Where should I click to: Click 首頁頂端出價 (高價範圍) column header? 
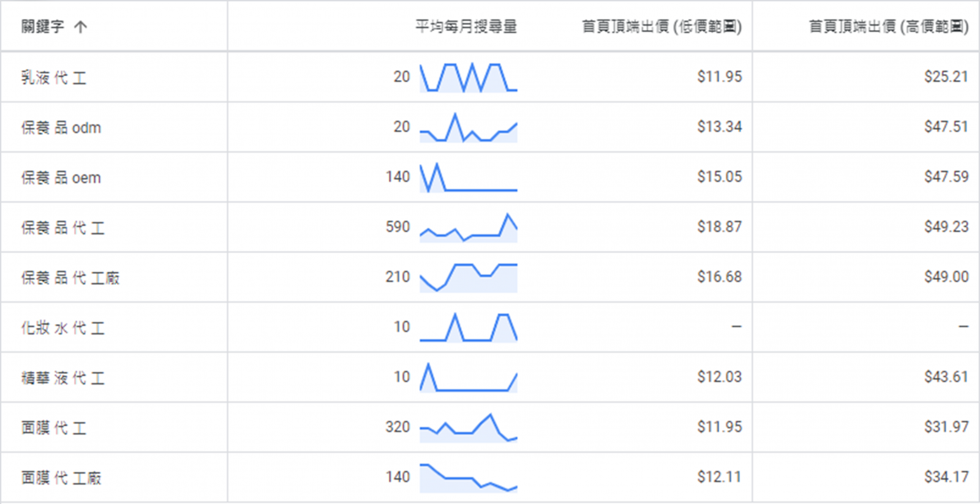point(888,26)
